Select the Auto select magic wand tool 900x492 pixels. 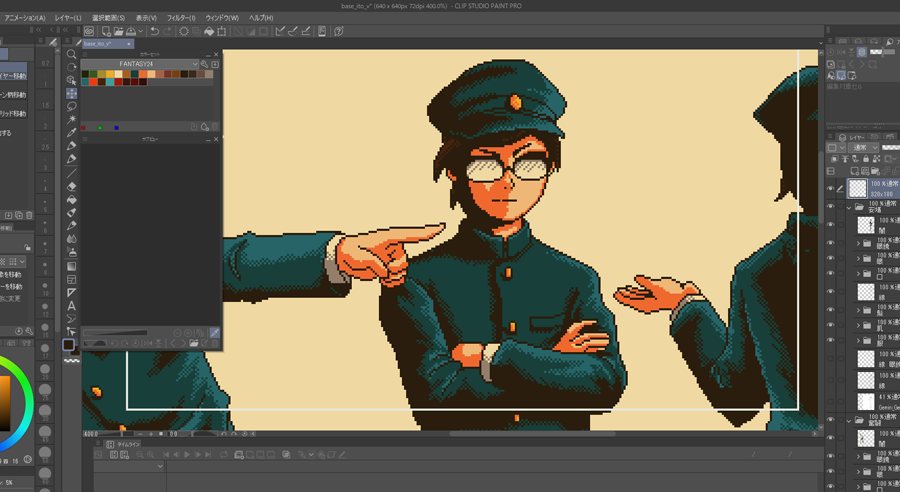(x=71, y=119)
